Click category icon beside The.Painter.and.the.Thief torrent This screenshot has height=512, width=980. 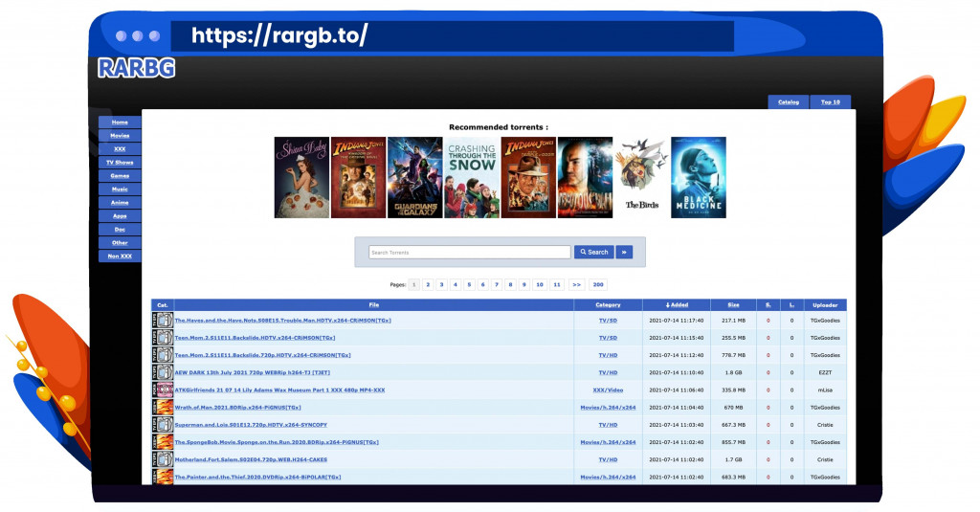(x=163, y=476)
